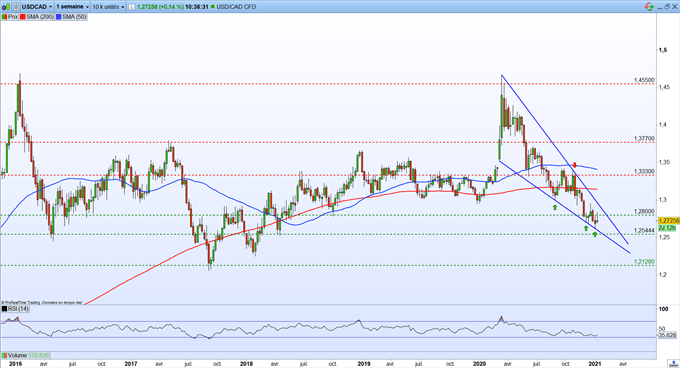Screen dimensions: 680x368
Task: Open the Prix legend label
Action: [x=13, y=17]
